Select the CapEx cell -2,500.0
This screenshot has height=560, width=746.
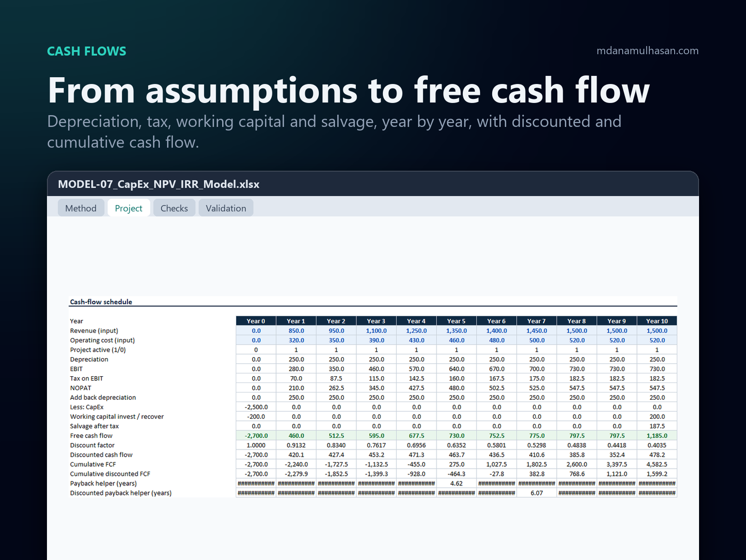(x=256, y=407)
